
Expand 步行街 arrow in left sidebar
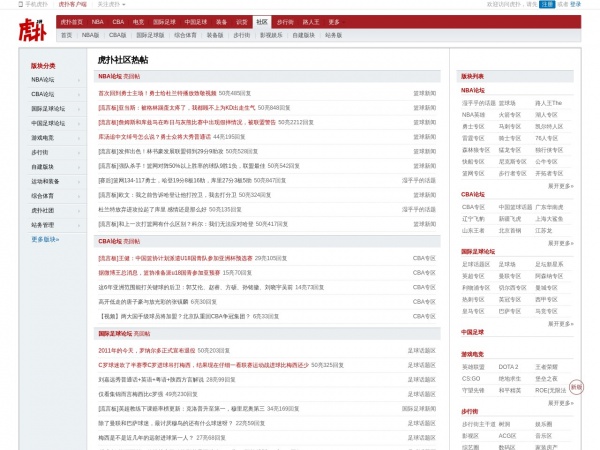79,153
